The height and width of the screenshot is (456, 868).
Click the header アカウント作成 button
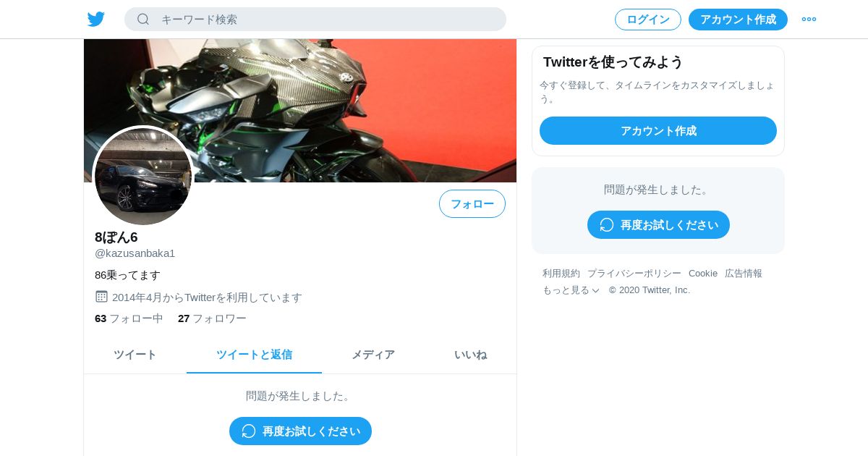tap(738, 20)
